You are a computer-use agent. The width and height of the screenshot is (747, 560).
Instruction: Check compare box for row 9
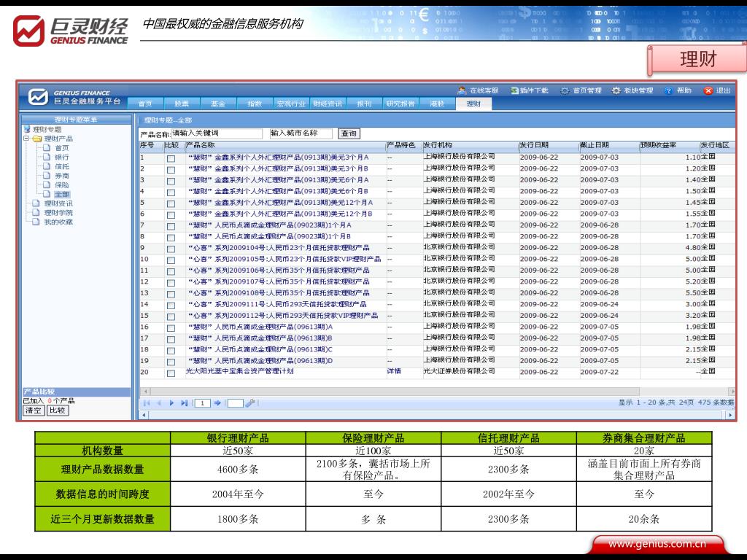click(x=171, y=249)
